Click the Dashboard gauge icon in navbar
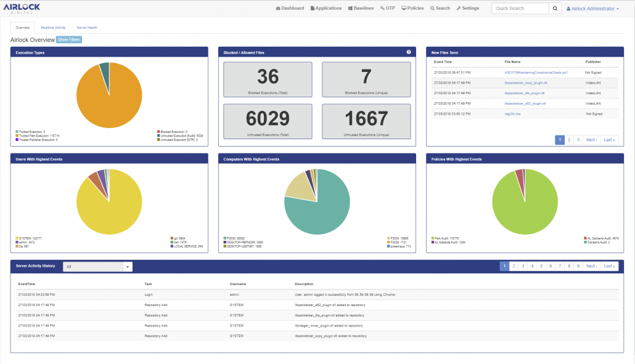Screen dimensions: 635x364 point(278,9)
